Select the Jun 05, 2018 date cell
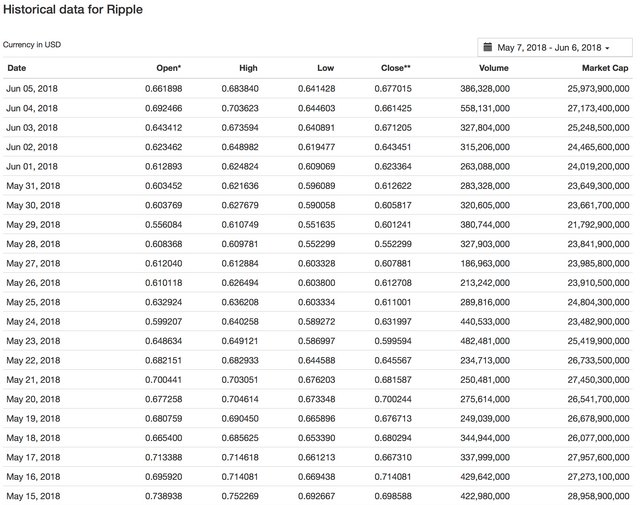640x505 pixels. pos(32,89)
